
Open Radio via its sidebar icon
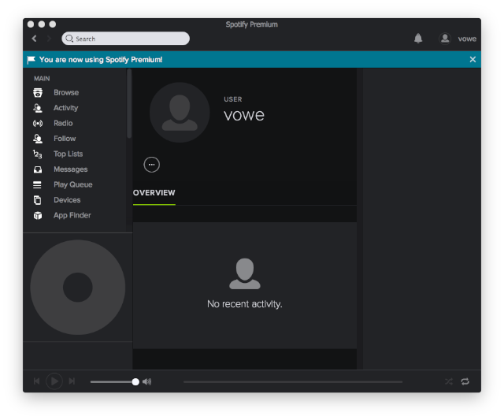click(x=37, y=124)
